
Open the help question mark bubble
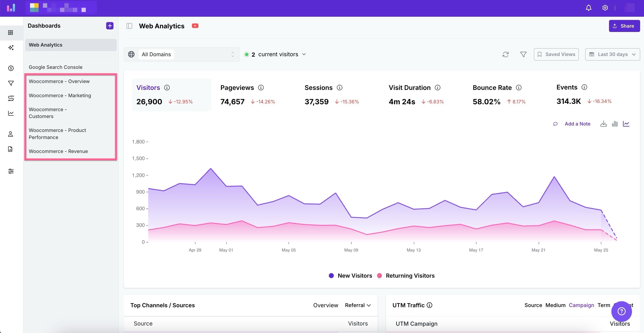pos(621,311)
